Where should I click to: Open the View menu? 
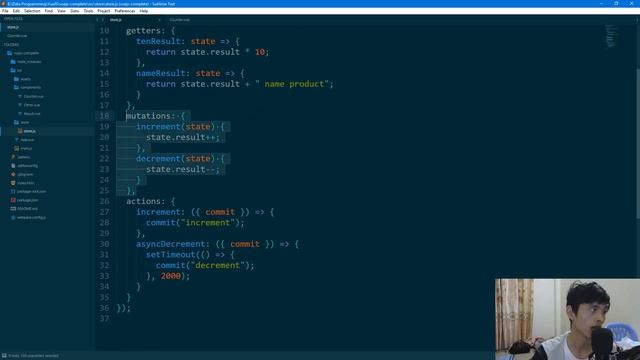pyautogui.click(x=61, y=11)
